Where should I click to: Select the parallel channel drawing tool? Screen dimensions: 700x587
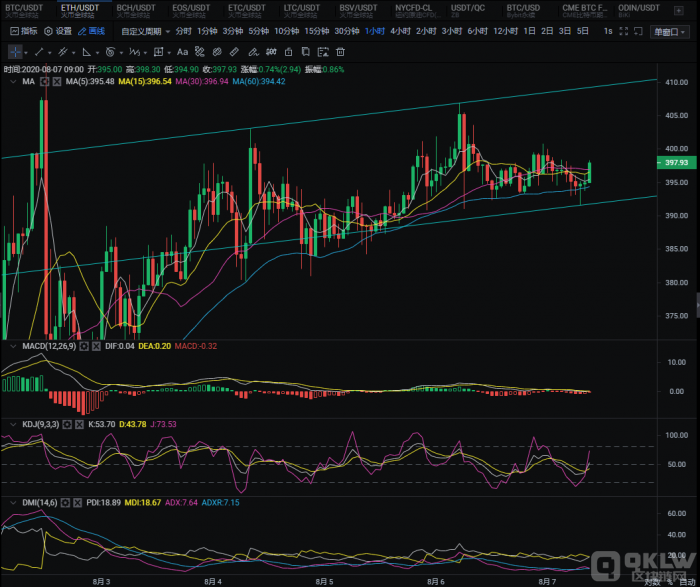(63, 52)
